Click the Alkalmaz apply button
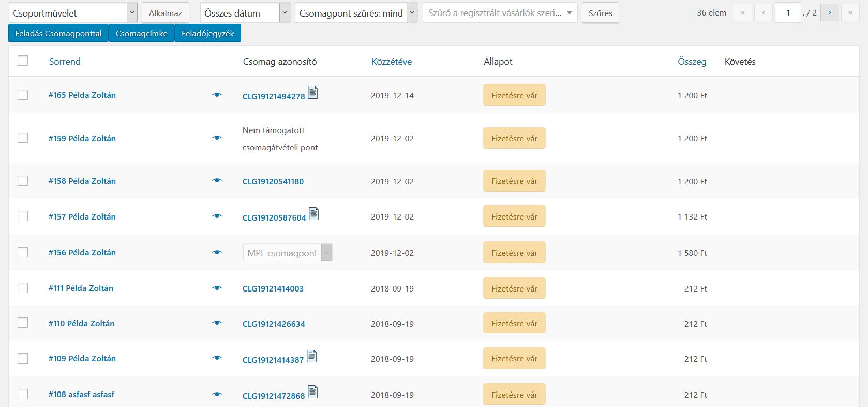The width and height of the screenshot is (868, 407). tap(166, 13)
